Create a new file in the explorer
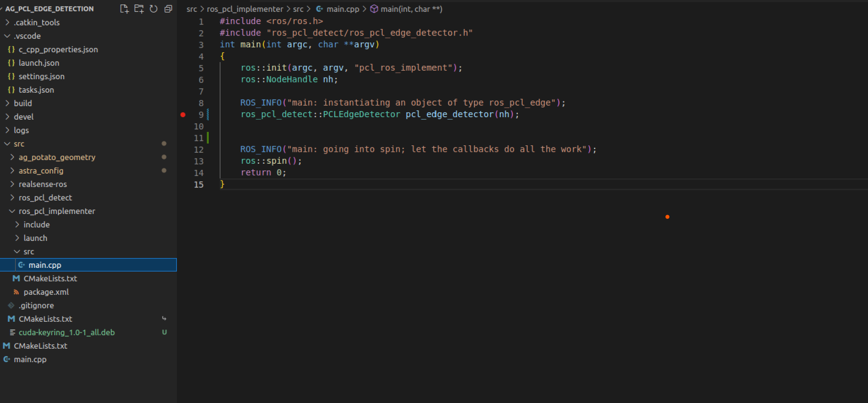The height and width of the screenshot is (403, 868). [x=124, y=9]
